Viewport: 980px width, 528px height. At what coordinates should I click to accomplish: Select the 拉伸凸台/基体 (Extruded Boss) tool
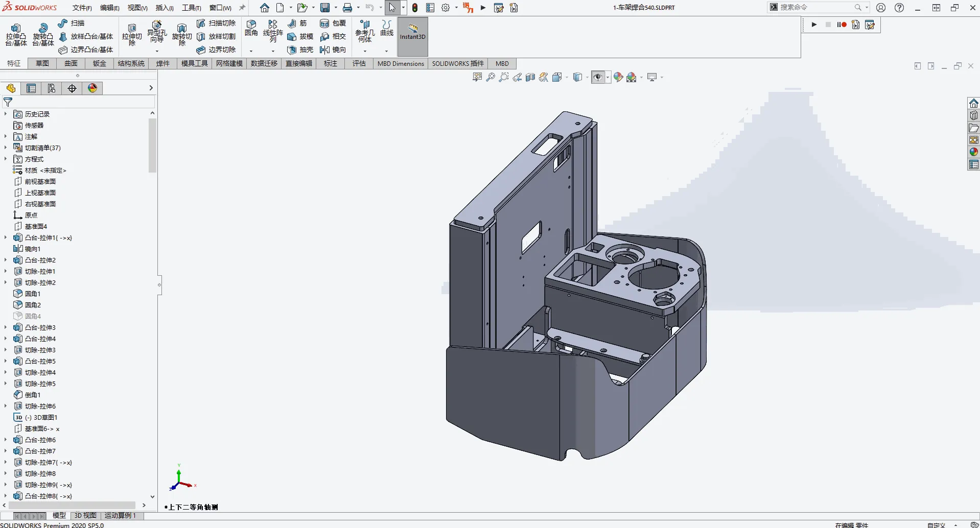tap(15, 34)
